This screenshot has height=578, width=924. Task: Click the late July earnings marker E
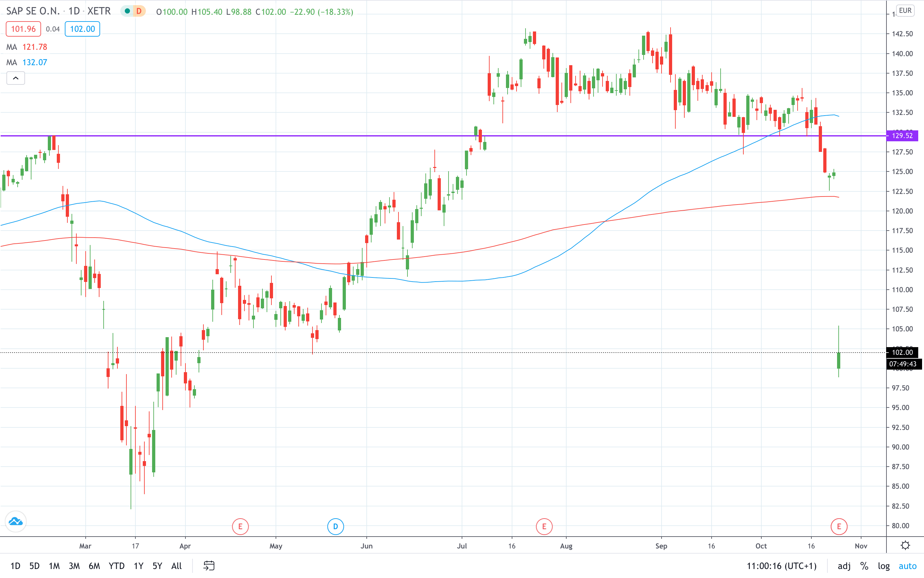tap(544, 526)
